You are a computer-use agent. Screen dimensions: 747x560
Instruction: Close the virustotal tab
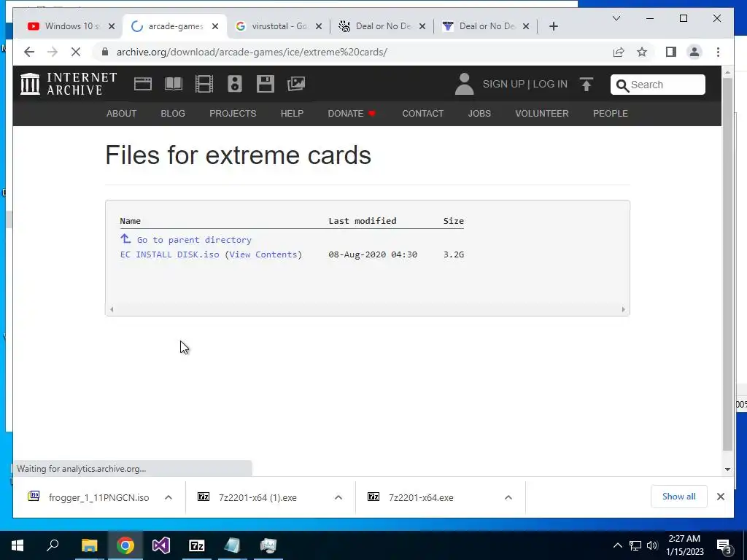[x=319, y=26]
